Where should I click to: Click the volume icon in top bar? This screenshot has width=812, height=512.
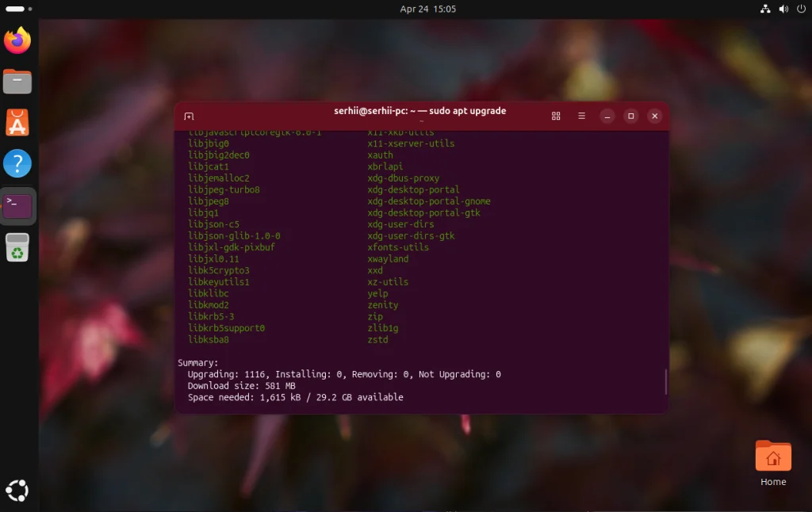783,9
